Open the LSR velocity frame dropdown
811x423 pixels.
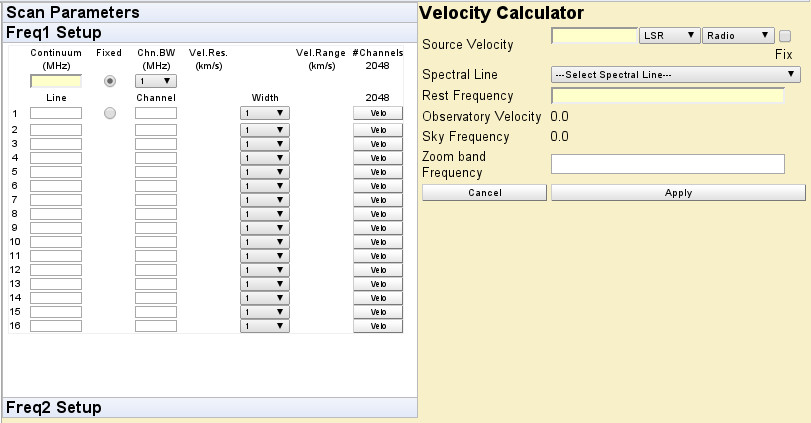[668, 36]
